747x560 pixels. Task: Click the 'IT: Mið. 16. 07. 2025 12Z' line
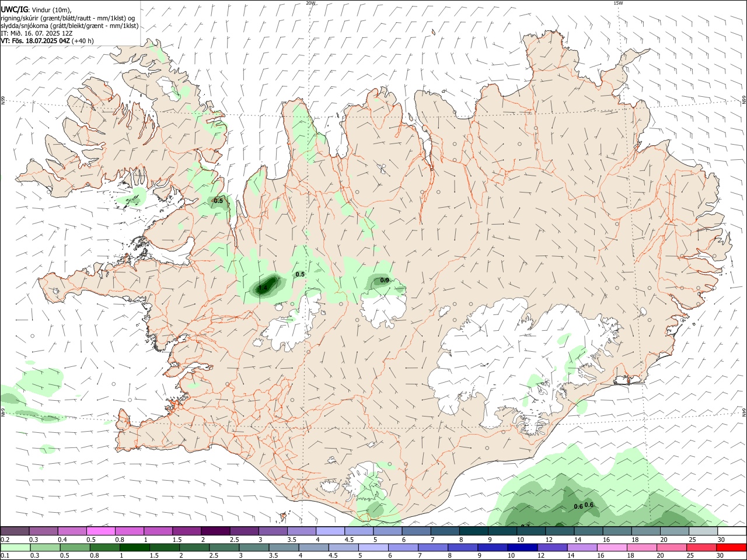coord(37,33)
